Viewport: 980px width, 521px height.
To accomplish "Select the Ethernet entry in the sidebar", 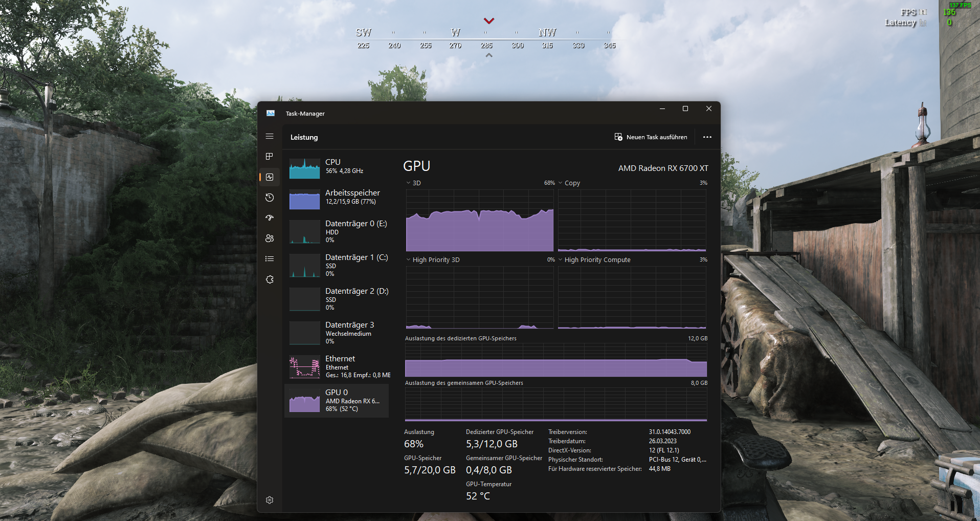I will [x=336, y=366].
